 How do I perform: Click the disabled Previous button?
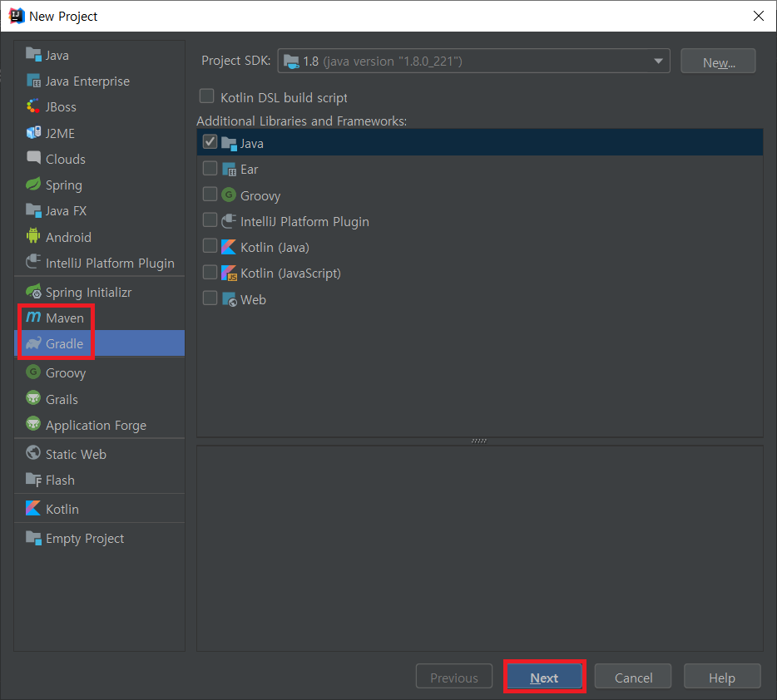click(454, 677)
